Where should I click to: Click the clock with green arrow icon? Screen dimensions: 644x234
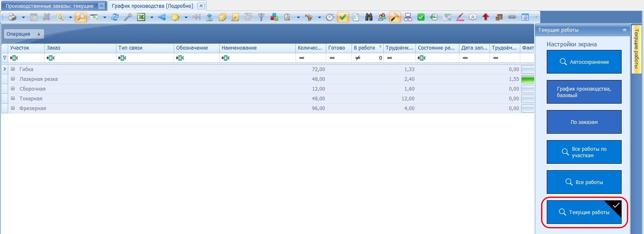point(434,17)
